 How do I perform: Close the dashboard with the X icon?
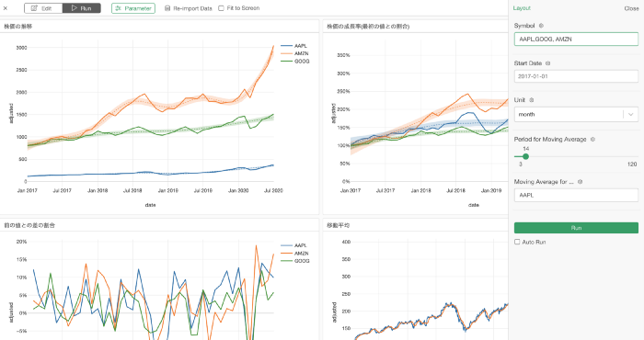(x=6, y=8)
